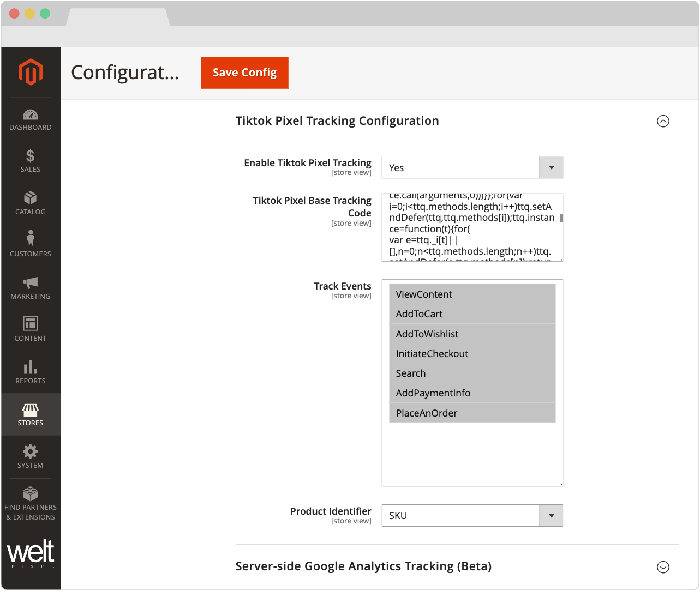700x591 pixels.
Task: Click inside Tiktok Pixel Base Tracking Code field
Action: pos(469,228)
